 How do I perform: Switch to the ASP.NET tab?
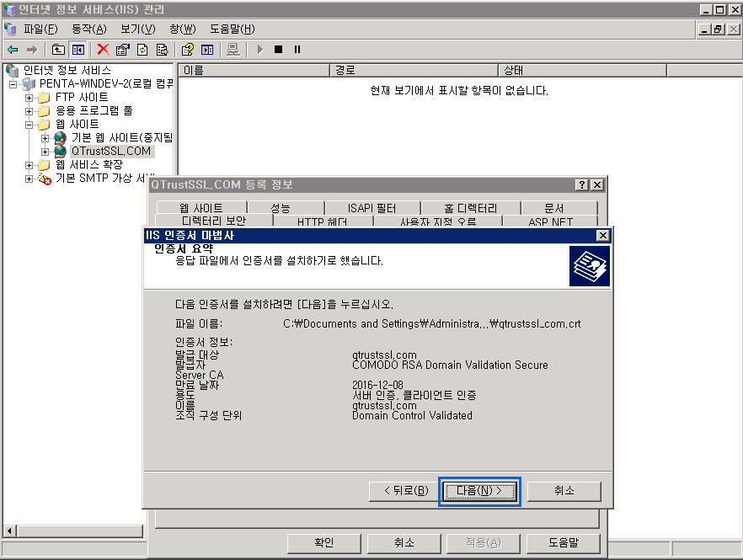point(551,221)
